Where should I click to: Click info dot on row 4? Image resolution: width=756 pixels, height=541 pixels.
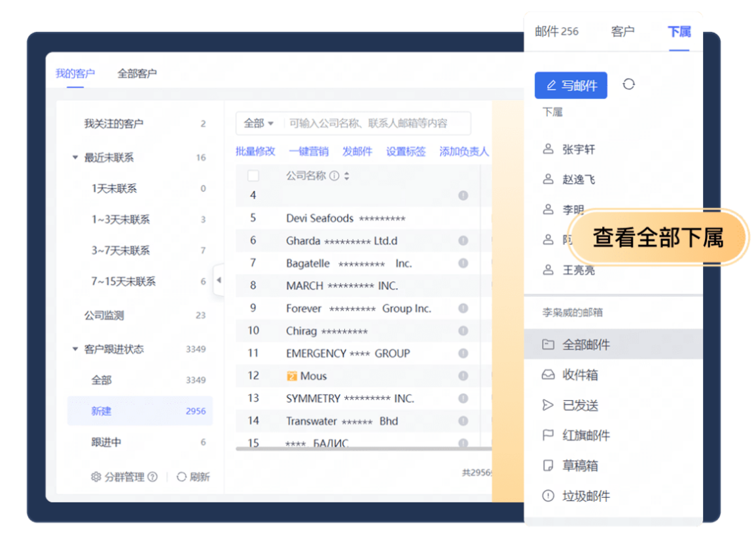pyautogui.click(x=463, y=195)
